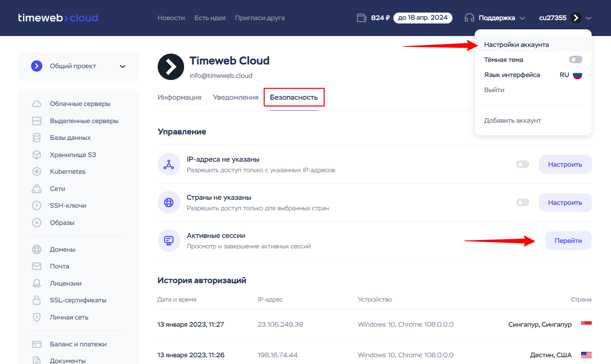Click globe icon beside Страны не указаны

tap(169, 202)
